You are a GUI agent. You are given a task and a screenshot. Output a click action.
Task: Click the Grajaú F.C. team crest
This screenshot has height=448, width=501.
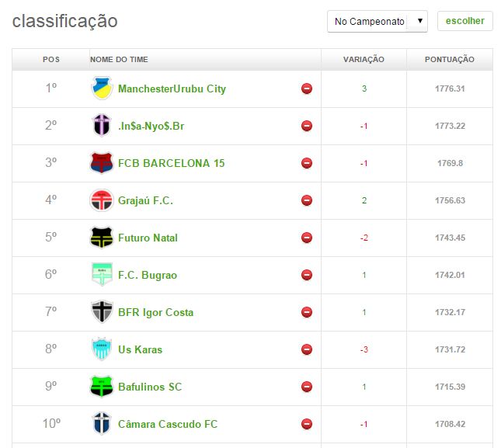click(x=102, y=200)
